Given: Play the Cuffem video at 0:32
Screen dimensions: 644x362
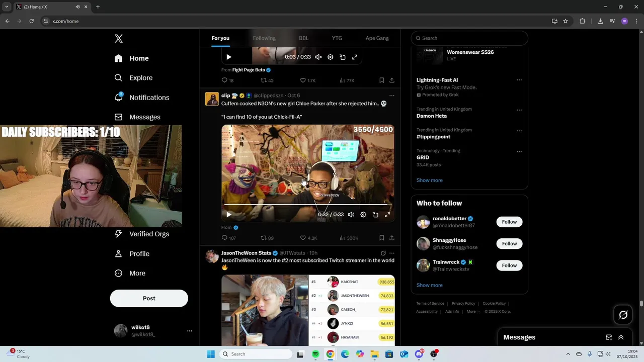Looking at the screenshot, I should [x=229, y=215].
